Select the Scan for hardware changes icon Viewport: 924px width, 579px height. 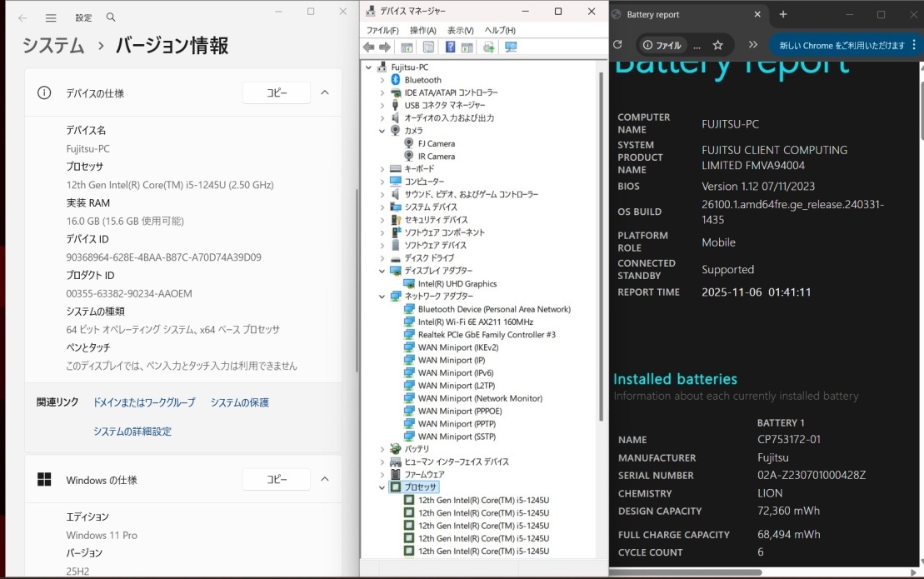(x=511, y=47)
